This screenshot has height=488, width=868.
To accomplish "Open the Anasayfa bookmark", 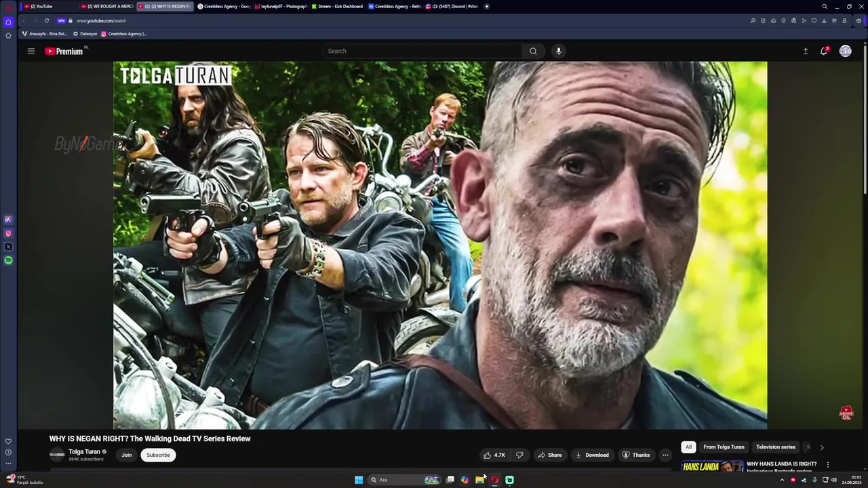I will click(x=45, y=33).
